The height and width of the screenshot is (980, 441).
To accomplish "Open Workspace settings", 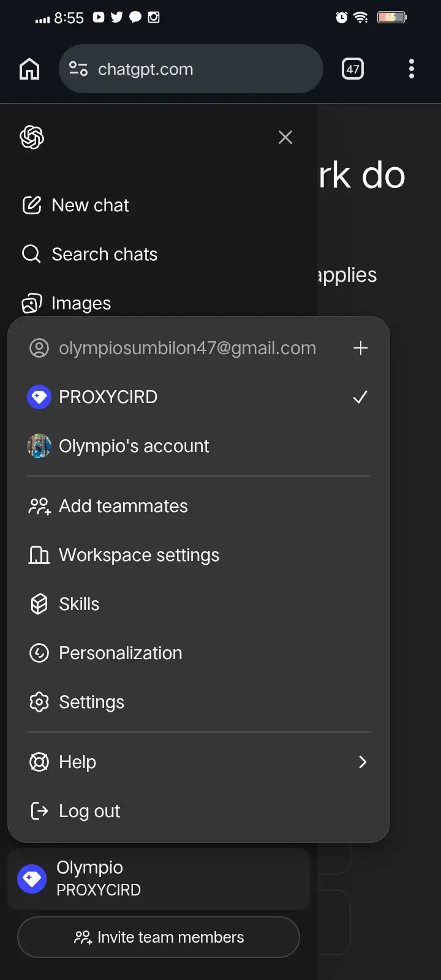I will [198, 555].
